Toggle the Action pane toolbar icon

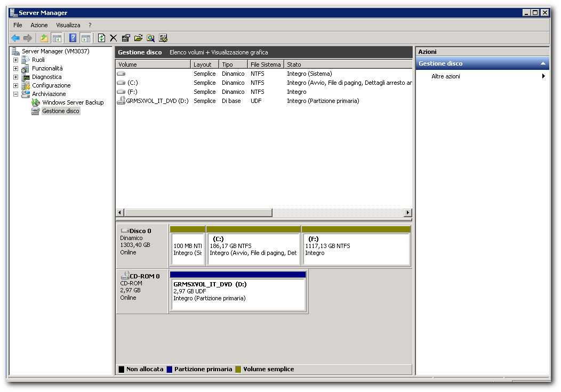85,38
